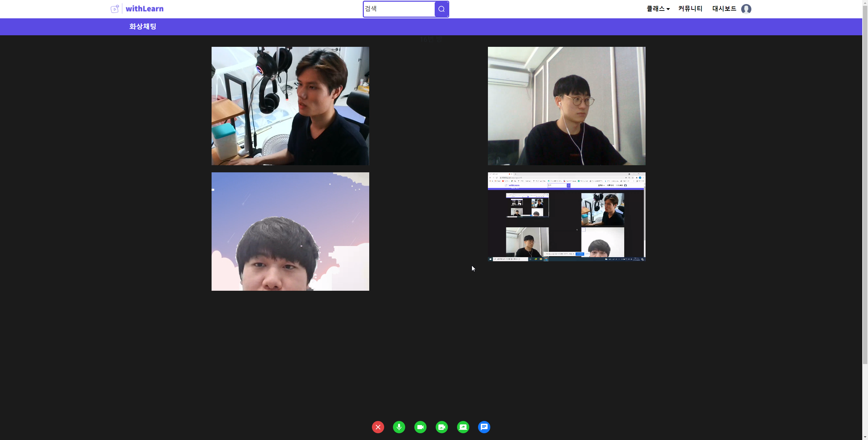Click the search magnifier icon
Screen dimensions: 868x440
pyautogui.click(x=441, y=9)
